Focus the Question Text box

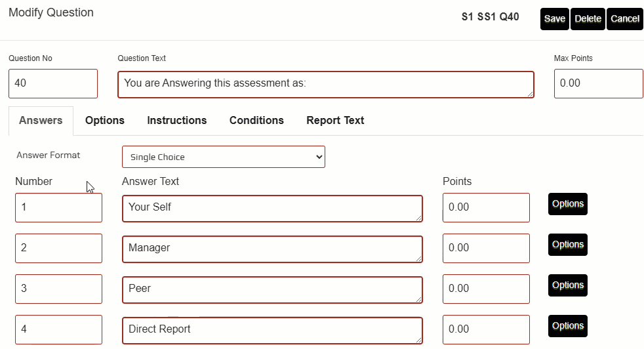[x=325, y=84]
